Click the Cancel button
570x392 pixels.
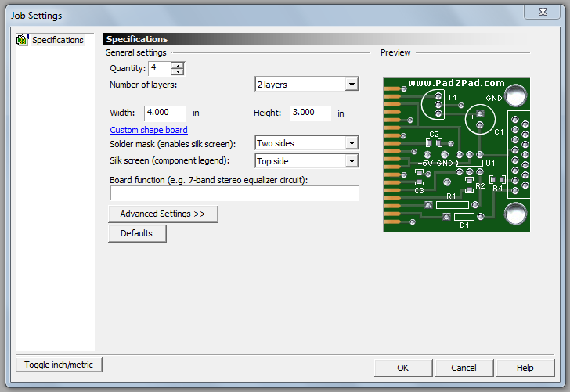pos(464,368)
